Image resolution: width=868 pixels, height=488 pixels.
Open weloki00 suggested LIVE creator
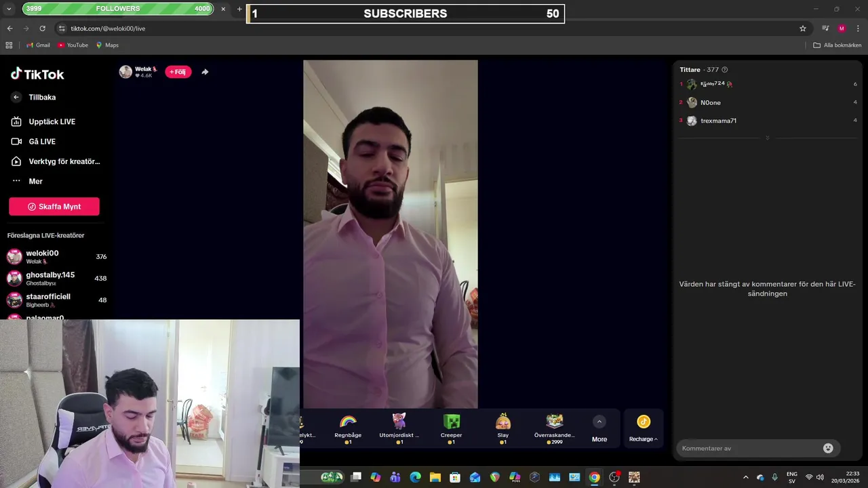(57, 256)
